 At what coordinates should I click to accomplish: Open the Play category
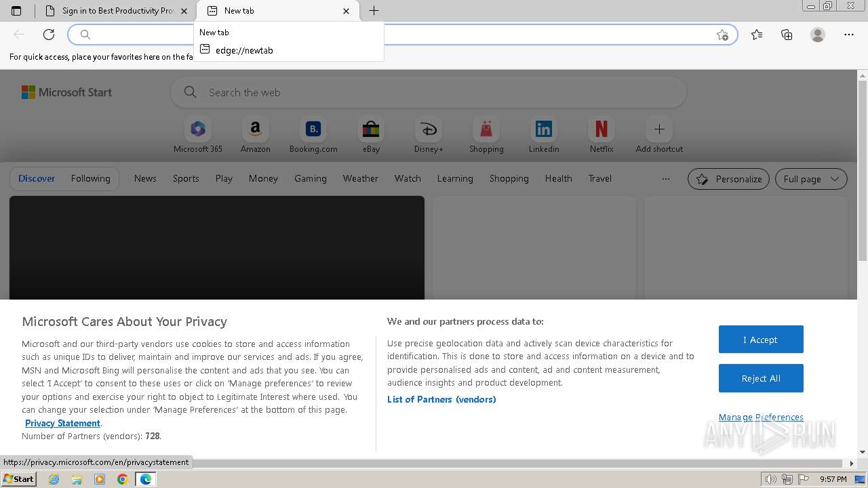click(x=224, y=178)
